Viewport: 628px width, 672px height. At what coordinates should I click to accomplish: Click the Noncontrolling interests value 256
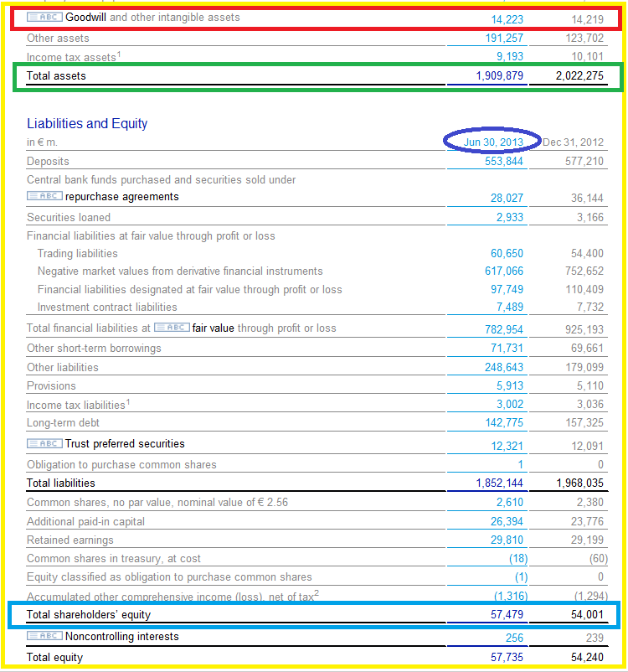coord(514,638)
